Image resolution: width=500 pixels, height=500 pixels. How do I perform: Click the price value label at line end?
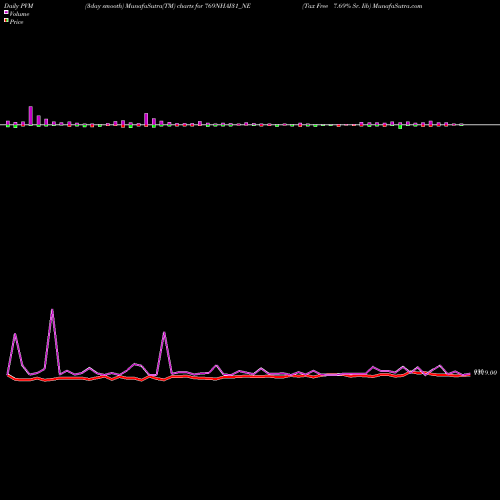click(485, 372)
